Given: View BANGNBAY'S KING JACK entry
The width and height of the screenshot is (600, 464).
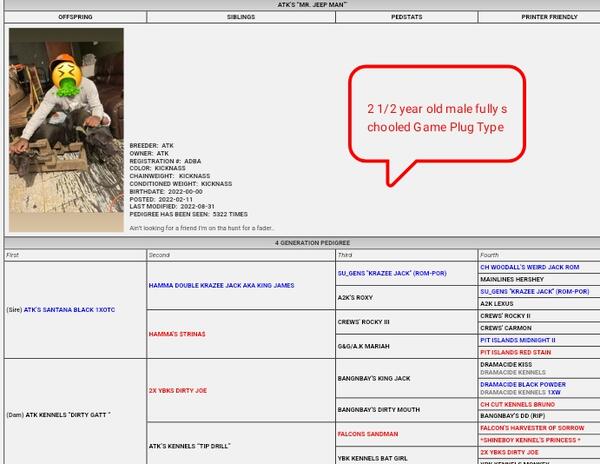Looking at the screenshot, I should [374, 378].
